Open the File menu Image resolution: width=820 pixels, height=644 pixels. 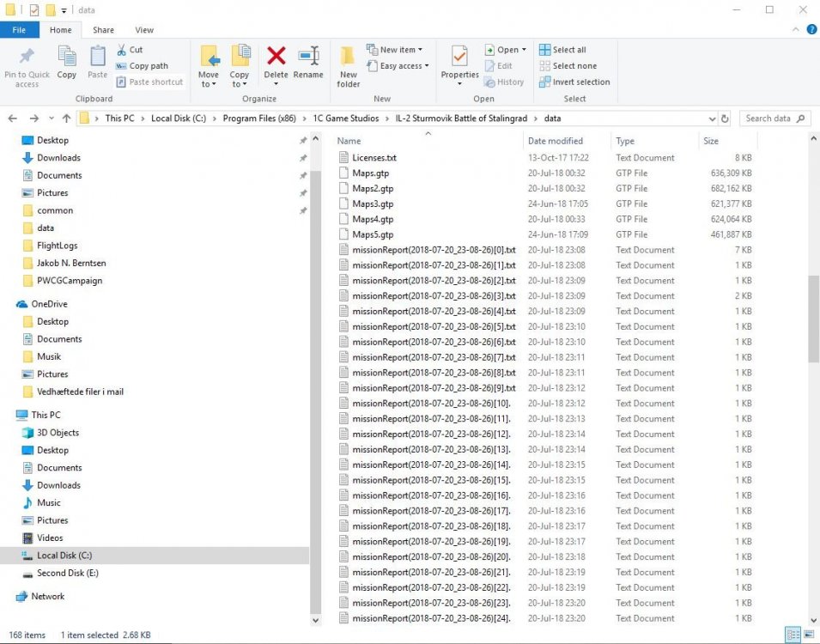point(19,30)
